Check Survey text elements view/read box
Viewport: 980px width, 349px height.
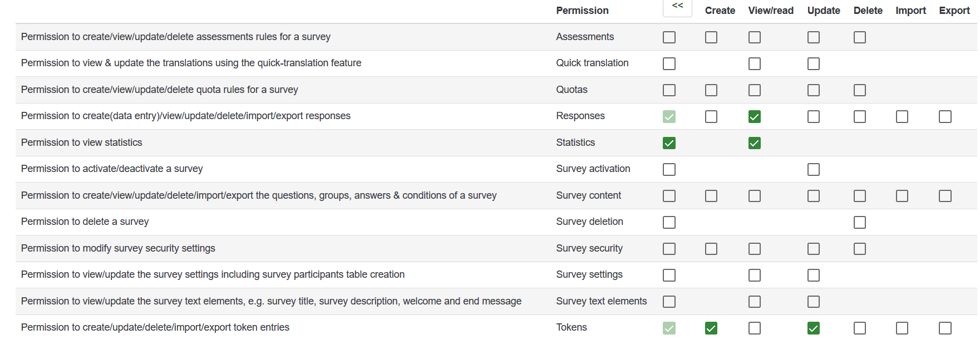coord(755,302)
